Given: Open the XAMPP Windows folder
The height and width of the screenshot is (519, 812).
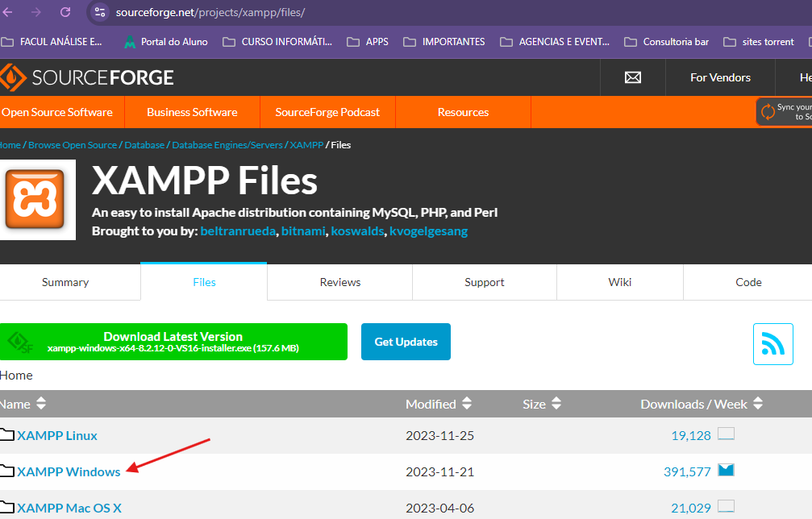Looking at the screenshot, I should pyautogui.click(x=69, y=471).
